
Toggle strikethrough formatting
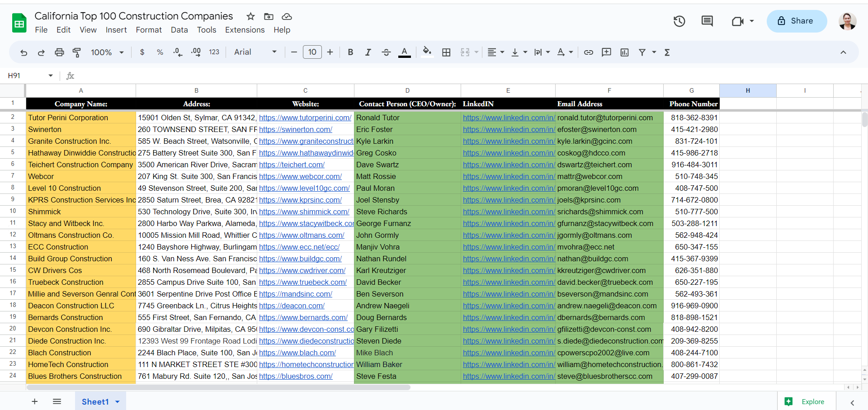(x=386, y=52)
